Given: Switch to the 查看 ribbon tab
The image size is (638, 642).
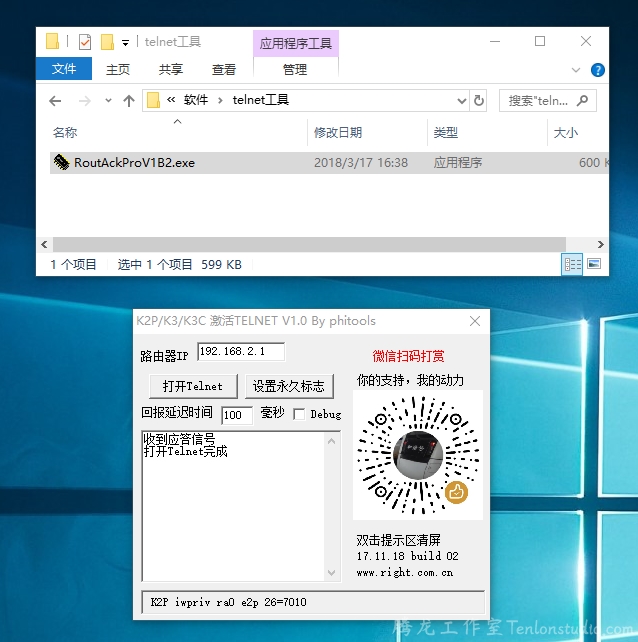Looking at the screenshot, I should pos(224,69).
